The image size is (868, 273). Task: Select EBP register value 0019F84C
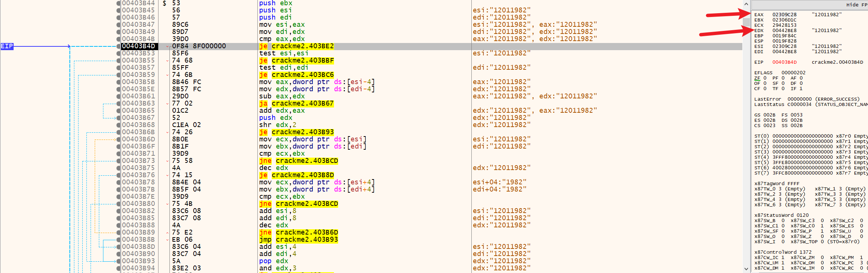point(784,36)
